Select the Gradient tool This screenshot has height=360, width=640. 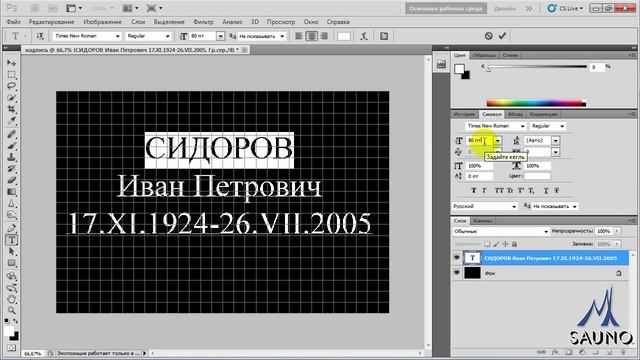coord(11,192)
